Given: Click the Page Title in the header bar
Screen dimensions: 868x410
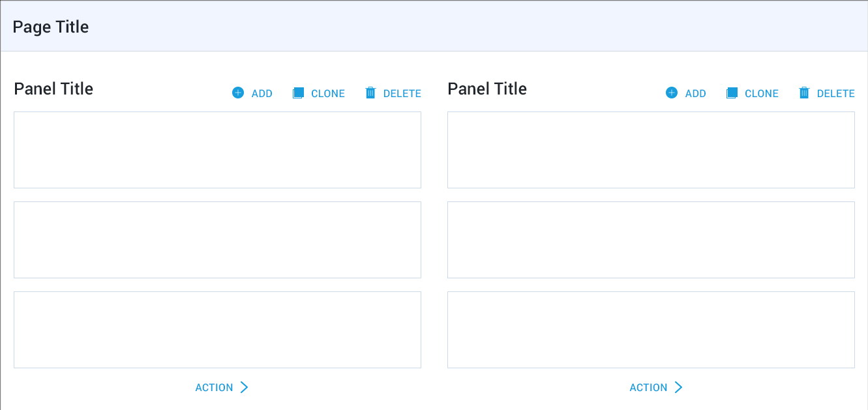Looking at the screenshot, I should click(50, 27).
